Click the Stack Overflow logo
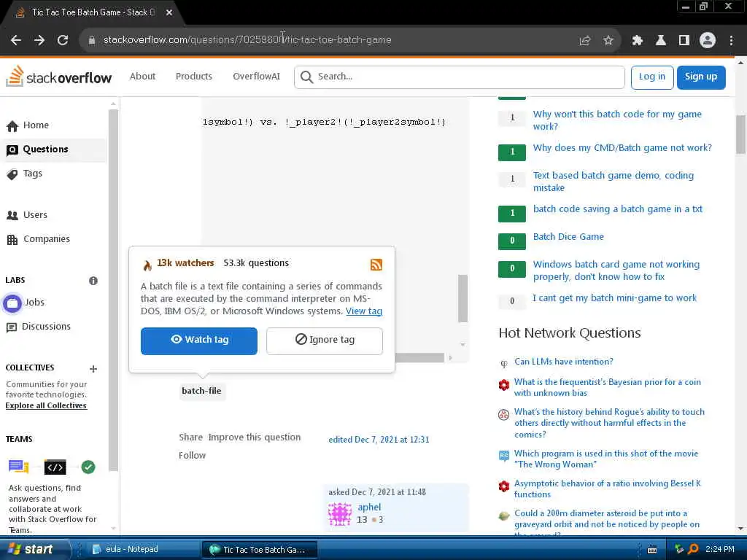Viewport: 747px width, 560px height. coord(58,77)
